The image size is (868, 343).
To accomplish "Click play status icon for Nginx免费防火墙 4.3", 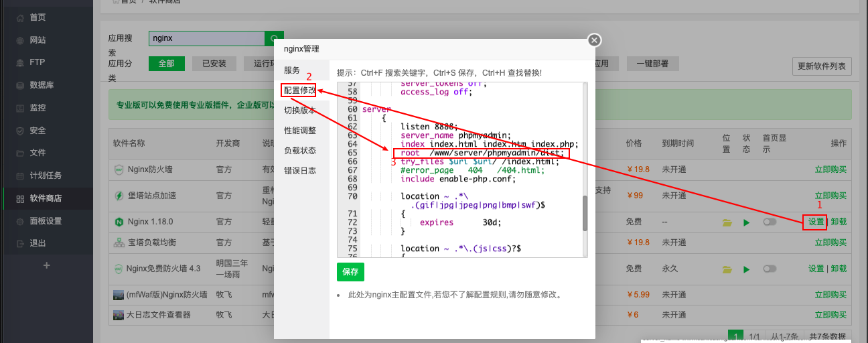I will click(x=746, y=269).
